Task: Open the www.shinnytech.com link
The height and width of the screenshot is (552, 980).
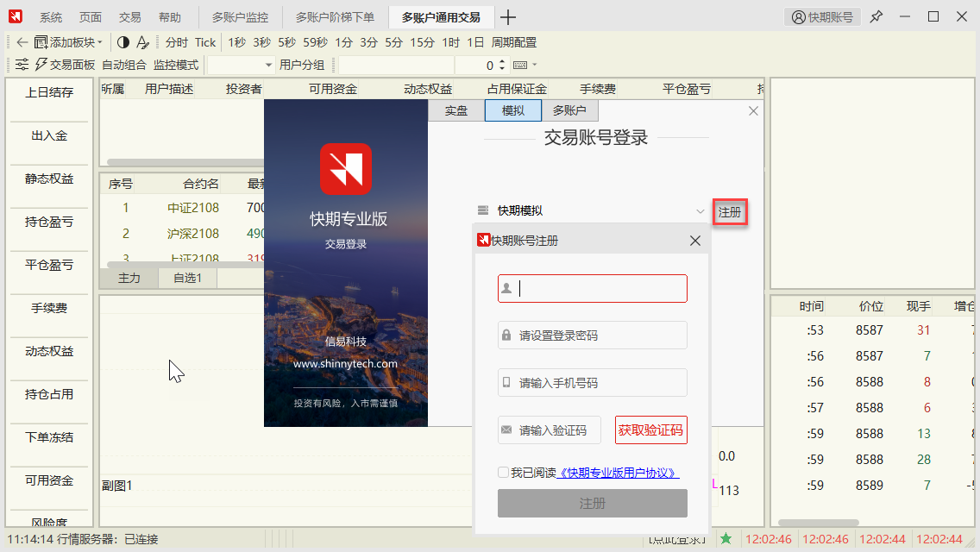Action: [346, 364]
